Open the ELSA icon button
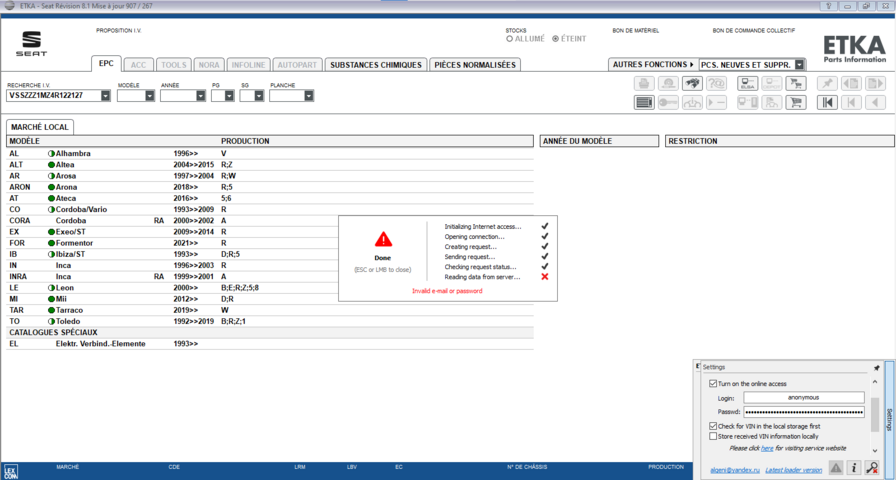 coord(747,83)
